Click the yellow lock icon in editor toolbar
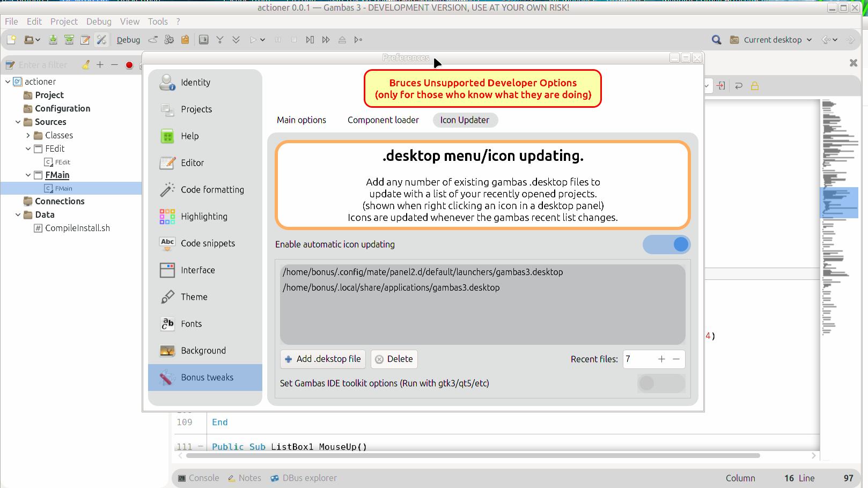The image size is (868, 488). [755, 86]
